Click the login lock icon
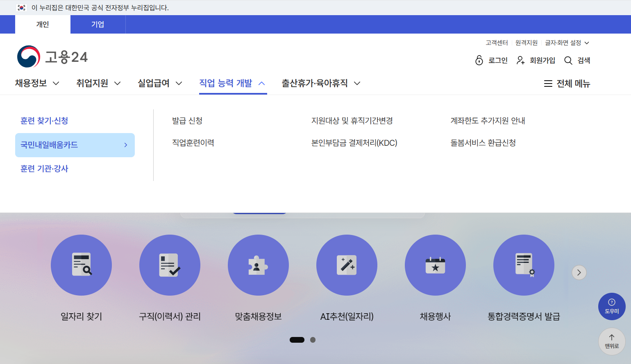This screenshot has height=364, width=631. (479, 60)
